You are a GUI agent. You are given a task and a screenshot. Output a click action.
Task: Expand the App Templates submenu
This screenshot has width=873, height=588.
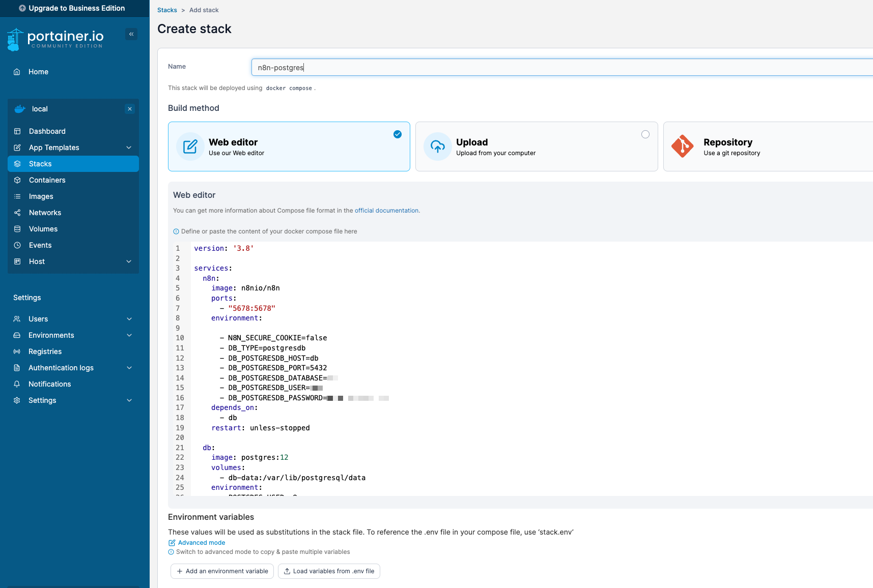click(129, 148)
